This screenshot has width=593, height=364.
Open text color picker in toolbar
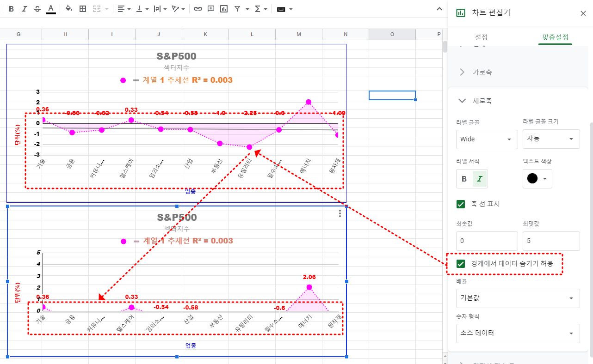click(51, 9)
